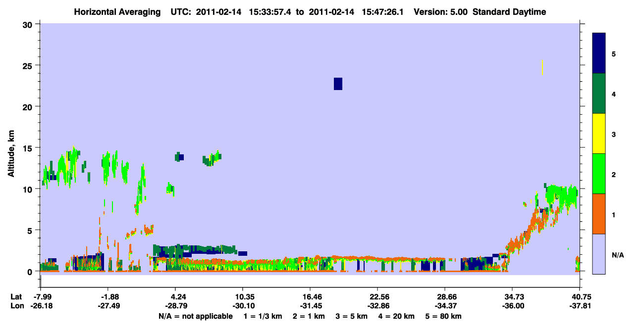Image resolution: width=644 pixels, height=330 pixels.
Task: Click the end time '15:47:26.1' in title
Action: 384,12
